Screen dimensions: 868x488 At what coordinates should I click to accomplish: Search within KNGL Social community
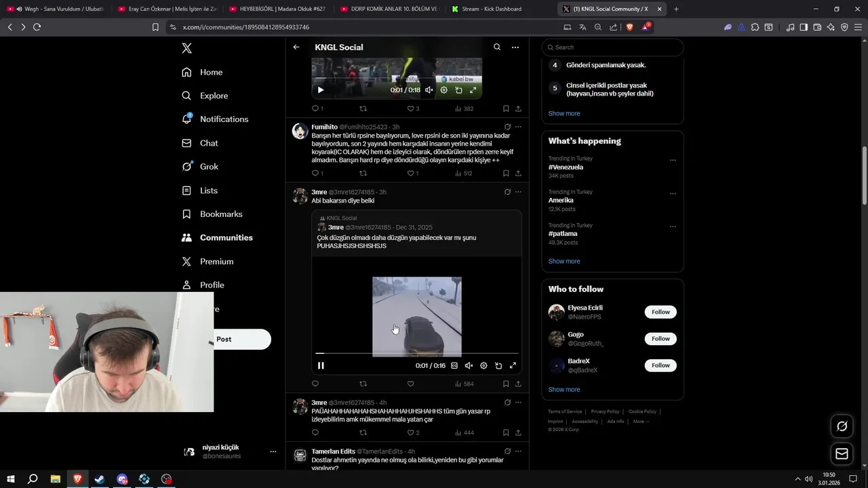[497, 47]
